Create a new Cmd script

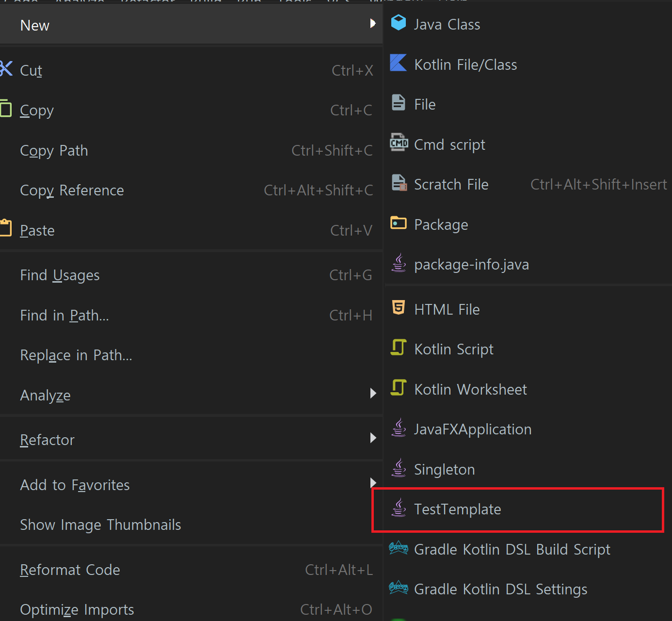(528, 144)
